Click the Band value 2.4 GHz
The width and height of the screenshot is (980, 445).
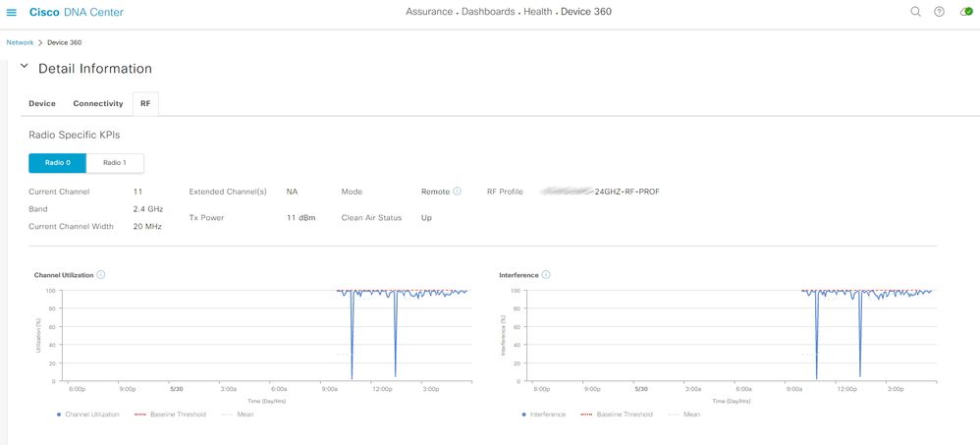[x=148, y=209]
